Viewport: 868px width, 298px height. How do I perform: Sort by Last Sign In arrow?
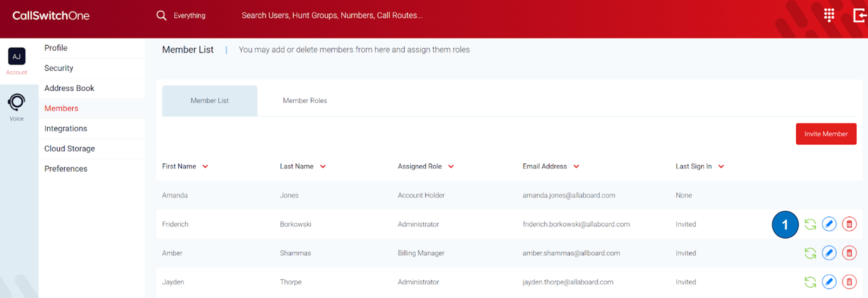coord(721,167)
